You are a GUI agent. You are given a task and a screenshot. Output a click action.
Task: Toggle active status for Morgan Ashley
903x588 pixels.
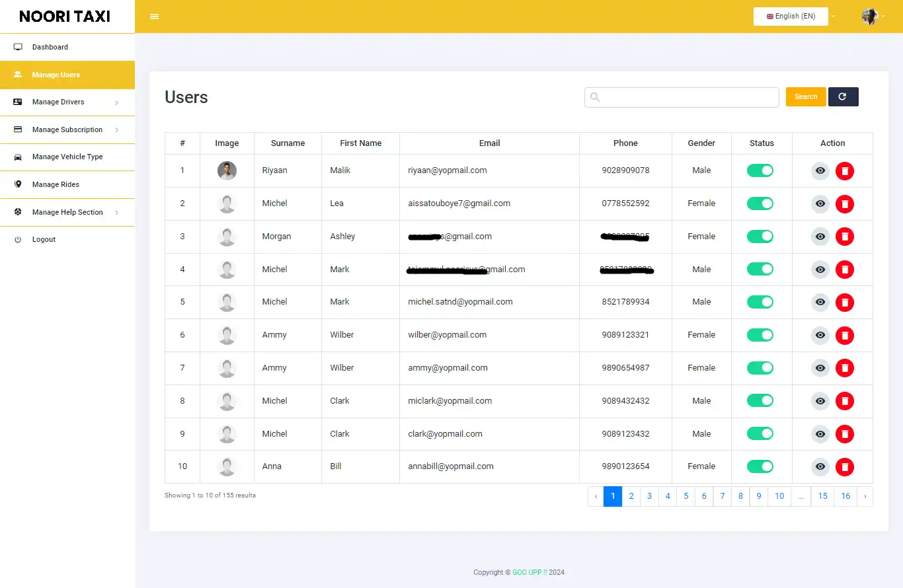[x=760, y=237]
